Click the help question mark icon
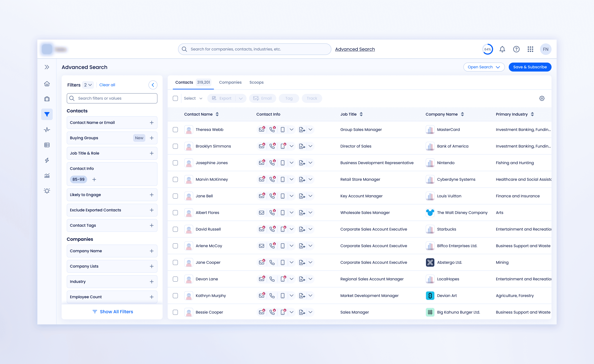The image size is (594, 364). click(516, 49)
